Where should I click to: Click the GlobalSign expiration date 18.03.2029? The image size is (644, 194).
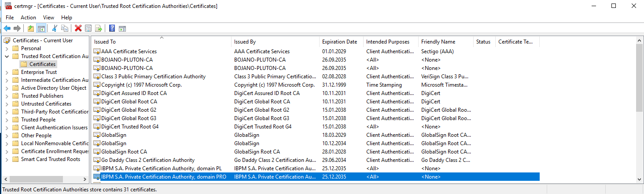click(334, 135)
